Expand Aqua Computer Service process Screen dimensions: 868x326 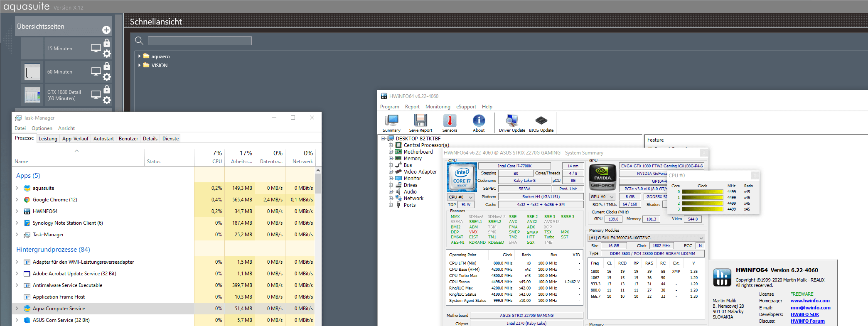click(17, 309)
